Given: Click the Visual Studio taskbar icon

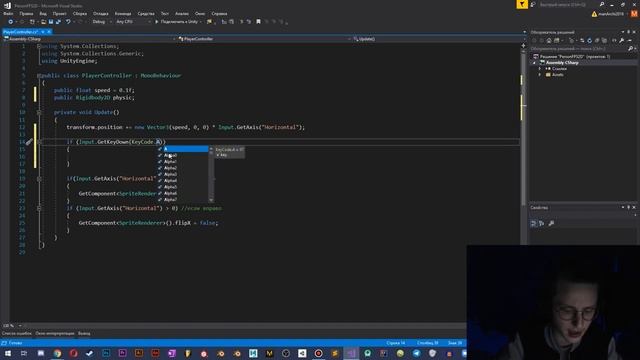Looking at the screenshot, I should point(351,353).
